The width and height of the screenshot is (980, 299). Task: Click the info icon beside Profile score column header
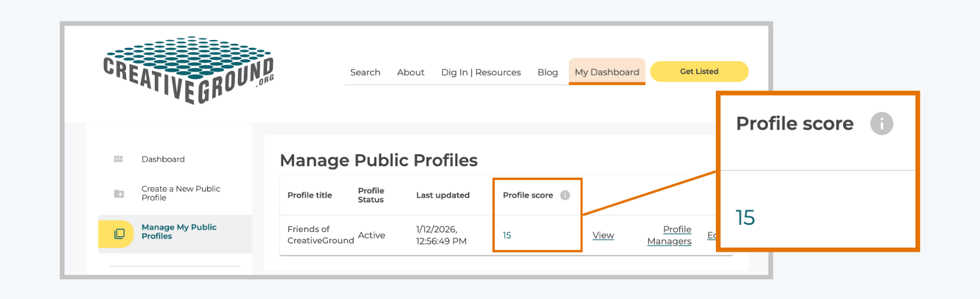click(x=565, y=196)
